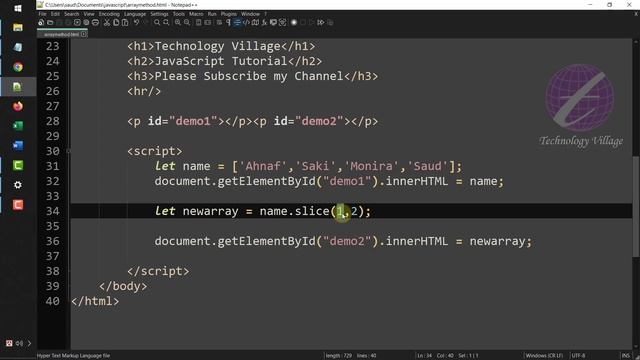Start macro recording with record icon
640x360 pixels.
point(293,22)
